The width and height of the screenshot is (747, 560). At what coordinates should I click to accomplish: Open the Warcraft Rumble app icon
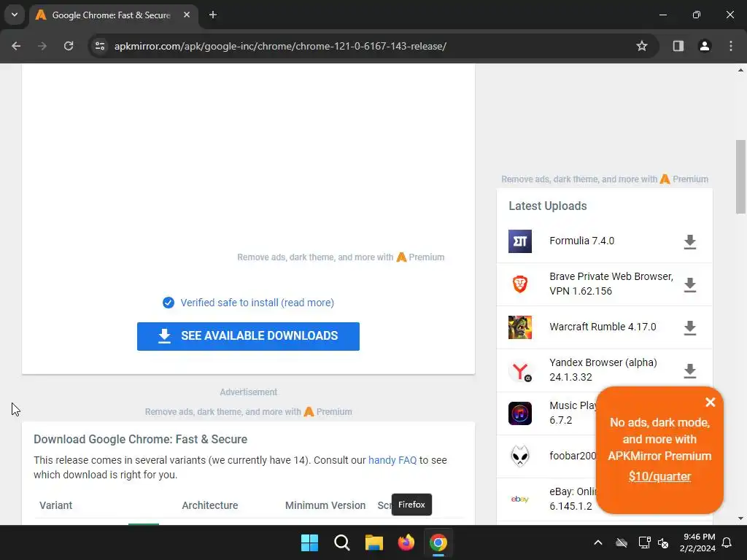(519, 327)
